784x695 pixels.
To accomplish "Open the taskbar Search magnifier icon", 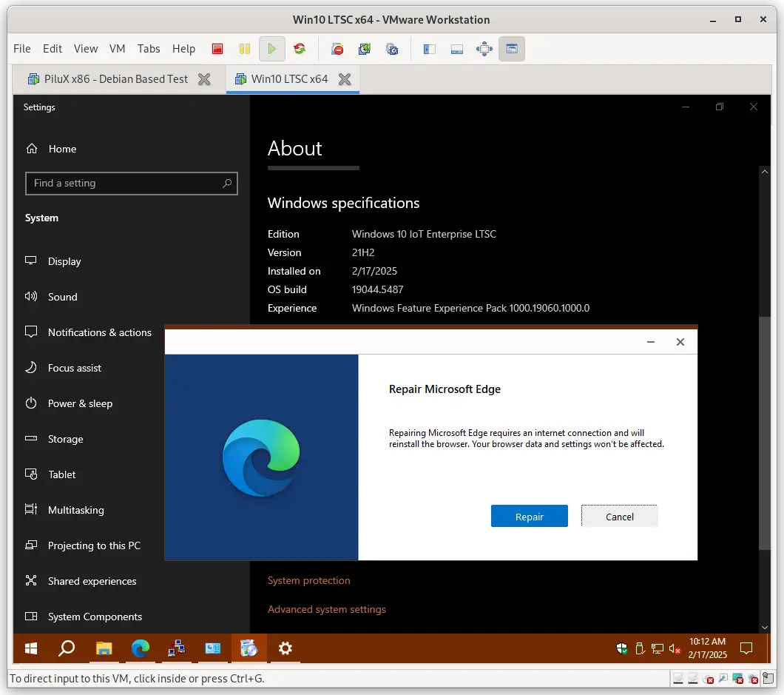I will (67, 648).
